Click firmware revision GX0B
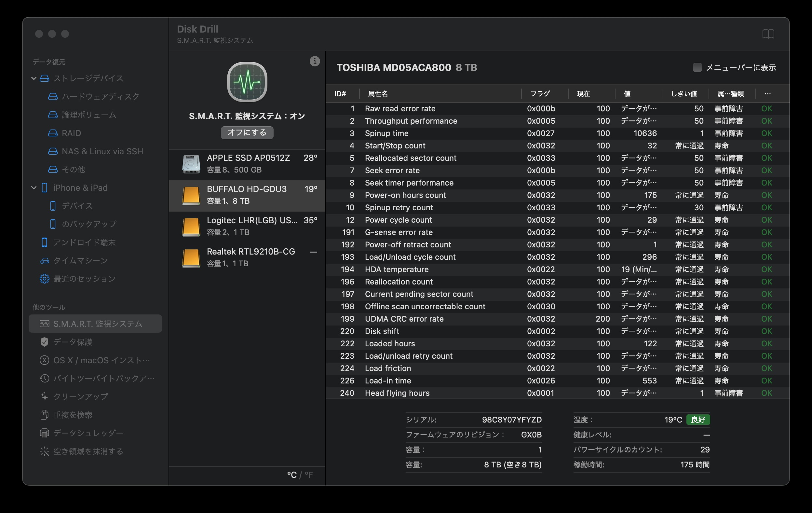Screen dimensions: 812x513 [x=531, y=435]
